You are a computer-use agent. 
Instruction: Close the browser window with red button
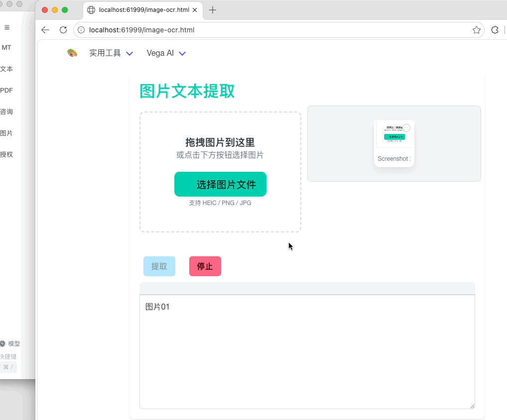pos(45,10)
